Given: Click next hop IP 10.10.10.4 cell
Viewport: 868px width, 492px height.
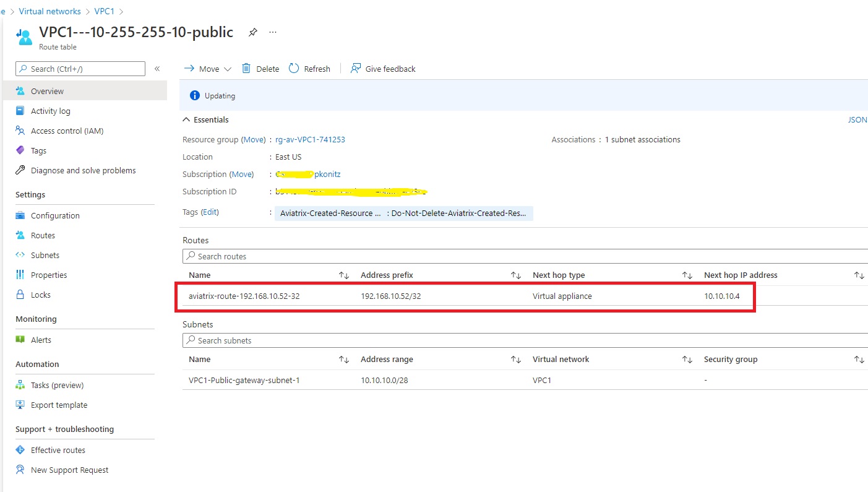Looking at the screenshot, I should click(722, 296).
